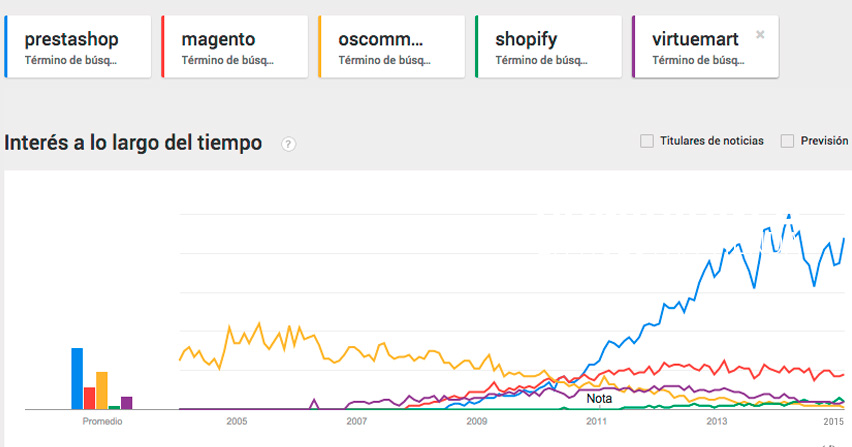Click the Interés a lo largo del tiempo heading

[x=133, y=143]
